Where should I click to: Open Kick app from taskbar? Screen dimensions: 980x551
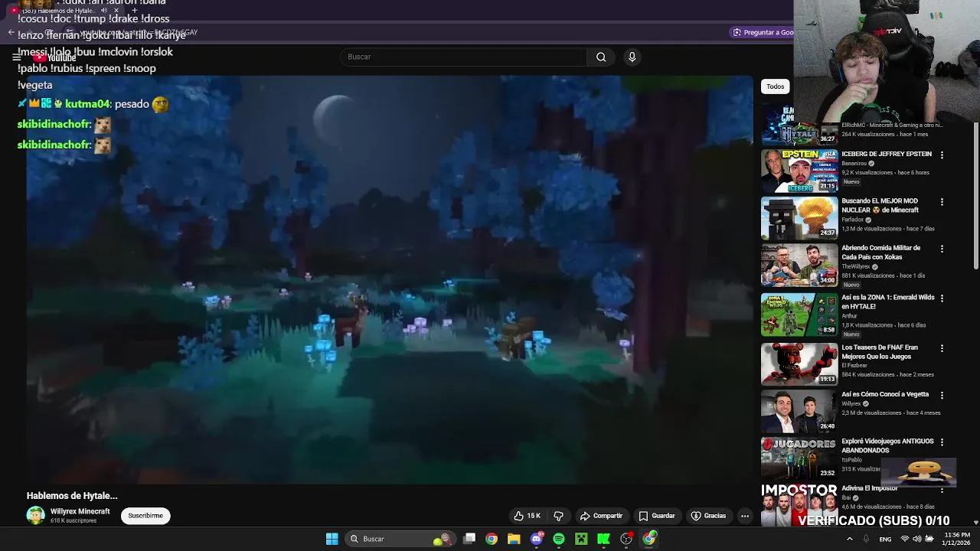click(603, 539)
